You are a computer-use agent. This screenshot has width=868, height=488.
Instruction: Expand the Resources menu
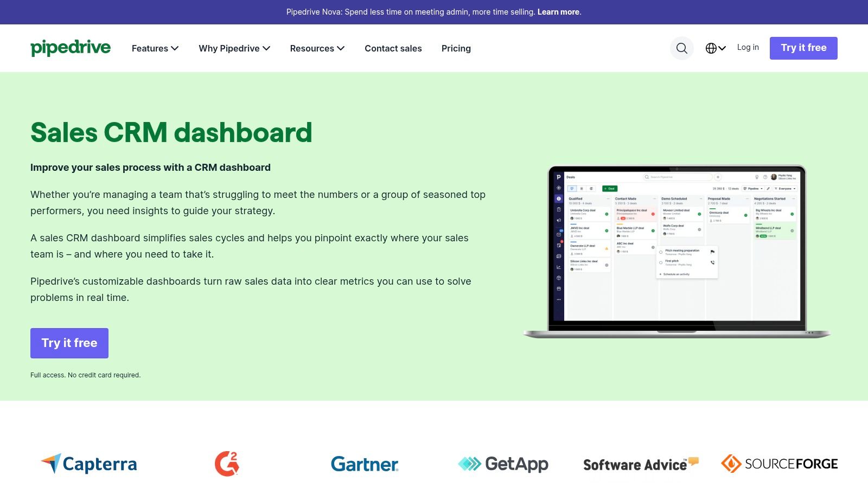[317, 48]
